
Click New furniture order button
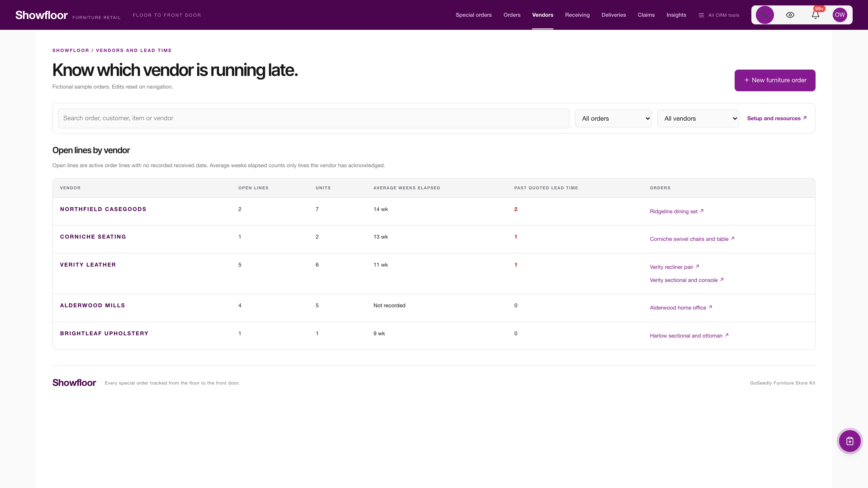775,80
